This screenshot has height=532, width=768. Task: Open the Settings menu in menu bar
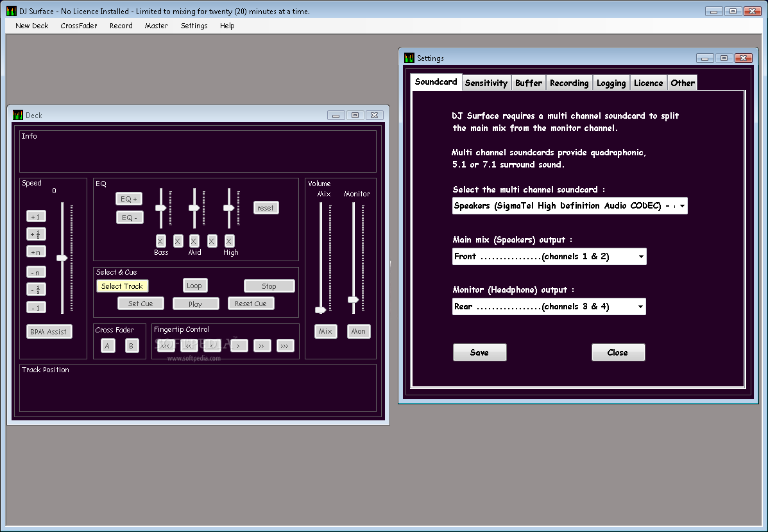[x=194, y=26]
